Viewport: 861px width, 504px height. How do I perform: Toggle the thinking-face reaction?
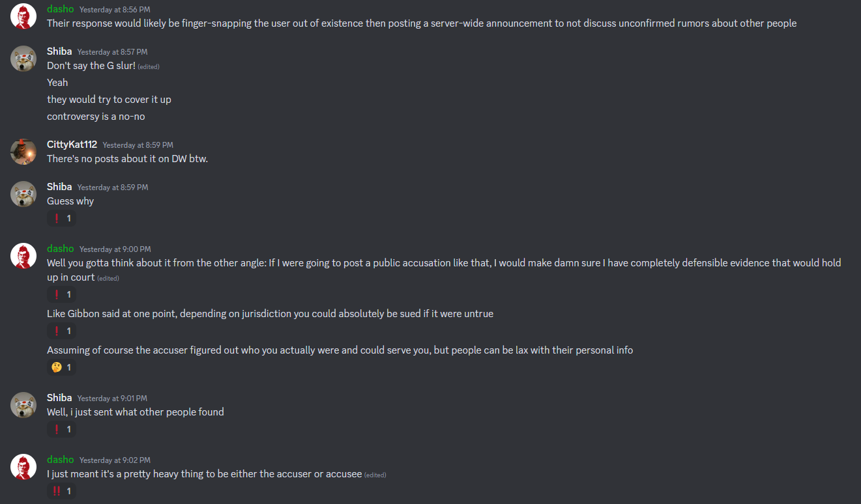[62, 367]
